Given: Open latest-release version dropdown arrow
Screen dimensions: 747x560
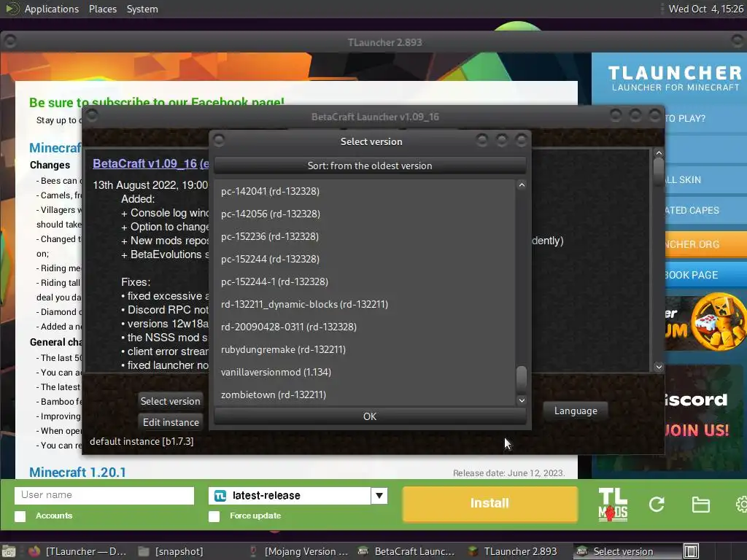Looking at the screenshot, I should point(379,496).
